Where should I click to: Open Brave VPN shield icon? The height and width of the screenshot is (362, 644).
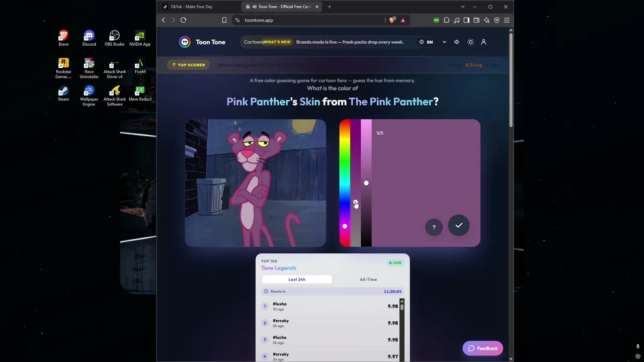click(497, 20)
